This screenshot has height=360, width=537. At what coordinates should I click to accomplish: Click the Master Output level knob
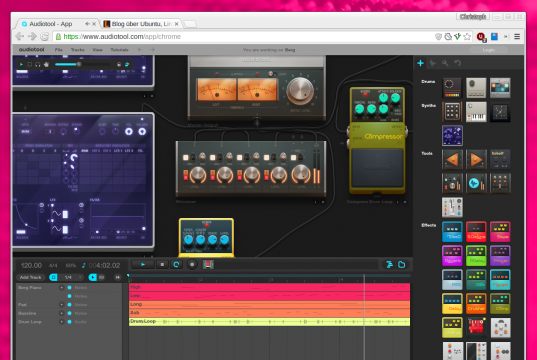[300, 91]
